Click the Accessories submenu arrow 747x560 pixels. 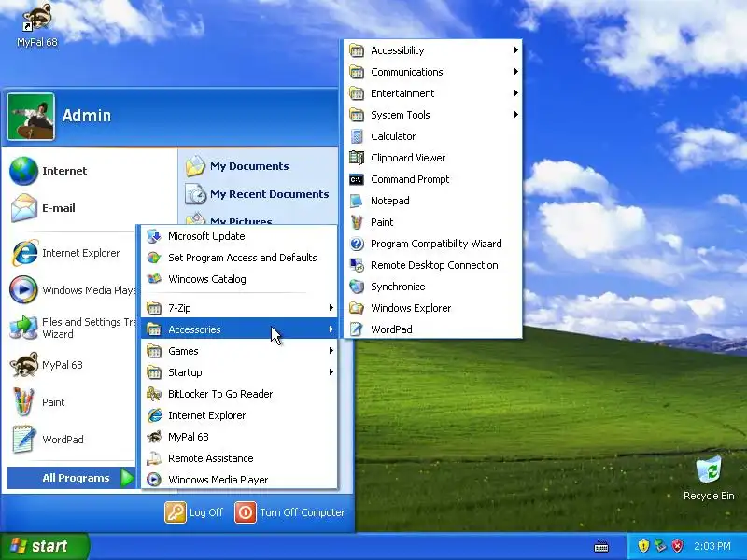pos(331,329)
